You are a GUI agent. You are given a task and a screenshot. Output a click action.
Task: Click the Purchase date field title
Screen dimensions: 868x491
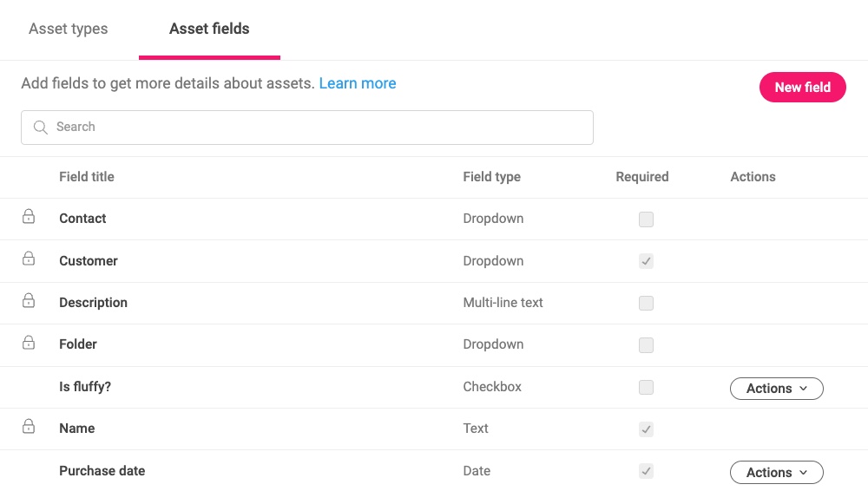point(102,471)
